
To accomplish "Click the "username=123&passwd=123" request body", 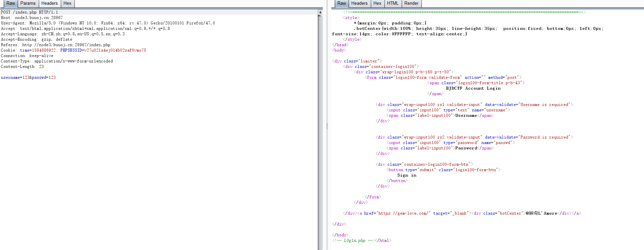I will [x=28, y=77].
